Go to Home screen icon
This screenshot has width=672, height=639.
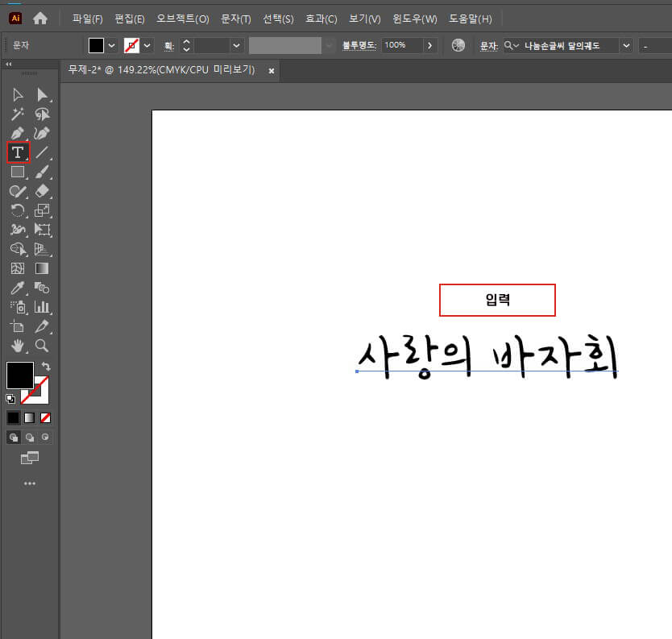40,19
